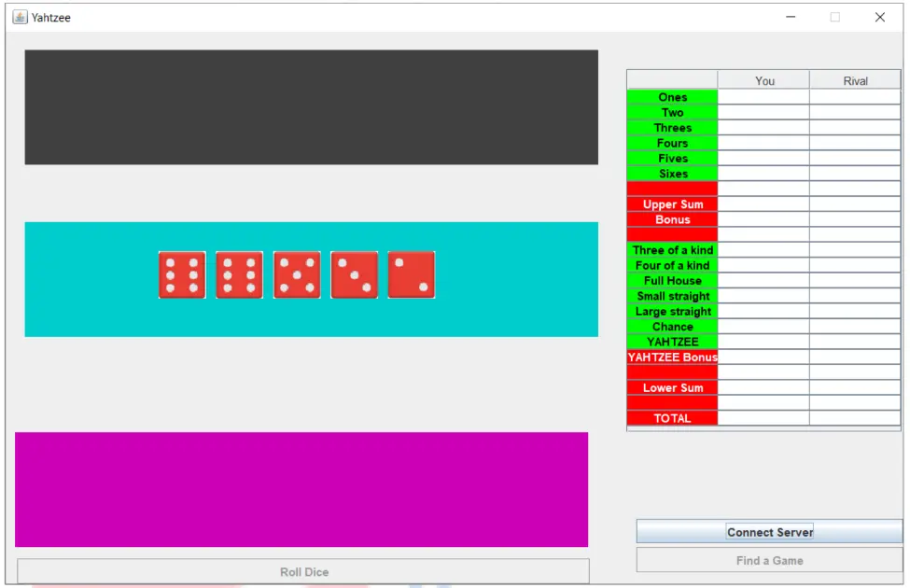The height and width of the screenshot is (588, 910).
Task: Click the TOTAL row label
Action: (673, 418)
